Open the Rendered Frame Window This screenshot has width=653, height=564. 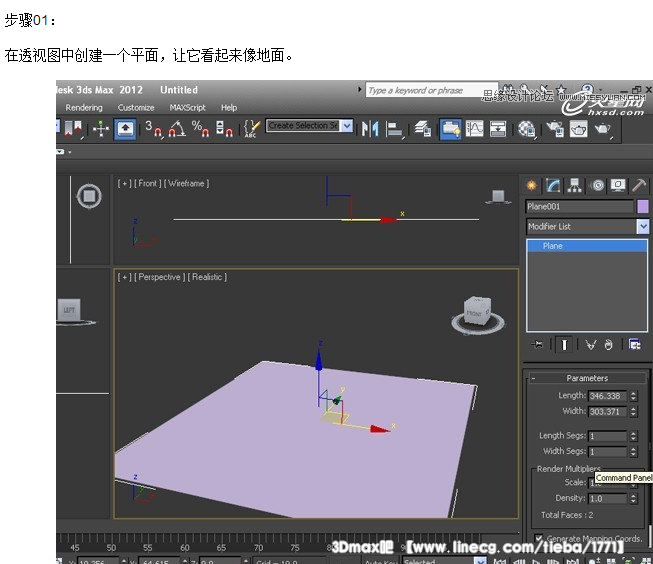point(578,129)
